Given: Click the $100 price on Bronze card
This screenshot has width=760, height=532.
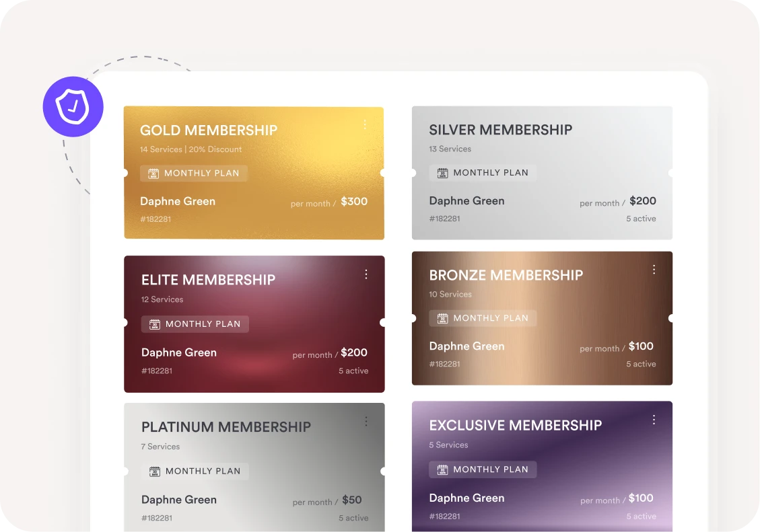Looking at the screenshot, I should pos(641,346).
